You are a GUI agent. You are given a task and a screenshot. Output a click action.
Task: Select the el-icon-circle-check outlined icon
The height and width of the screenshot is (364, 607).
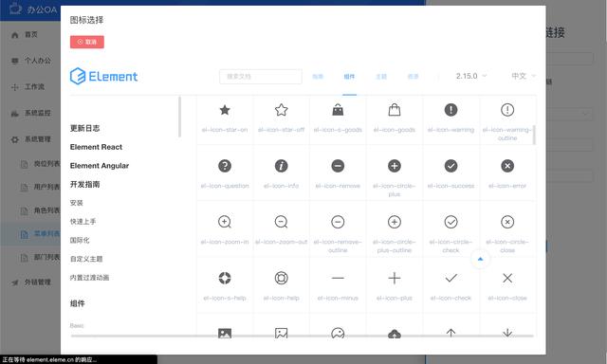tap(451, 222)
